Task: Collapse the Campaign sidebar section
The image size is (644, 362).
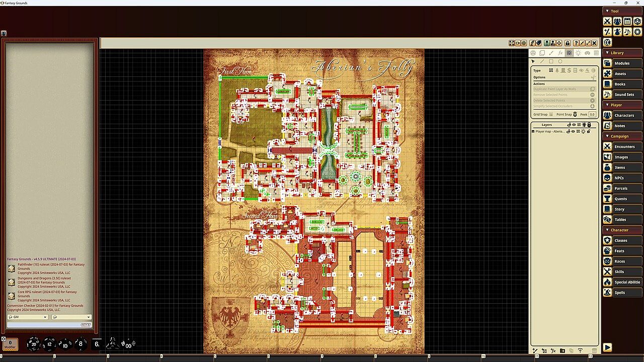Action: pyautogui.click(x=622, y=136)
